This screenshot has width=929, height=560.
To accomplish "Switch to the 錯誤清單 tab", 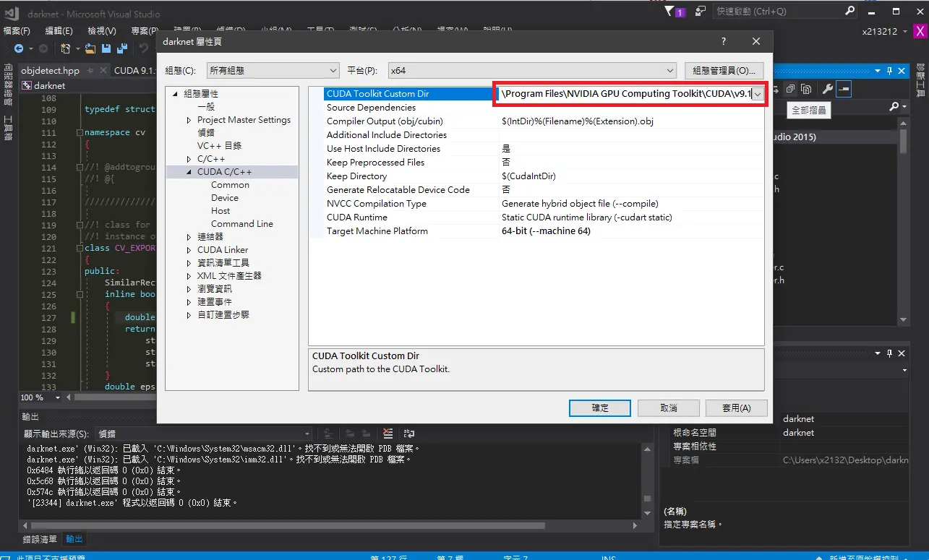I will 40,539.
